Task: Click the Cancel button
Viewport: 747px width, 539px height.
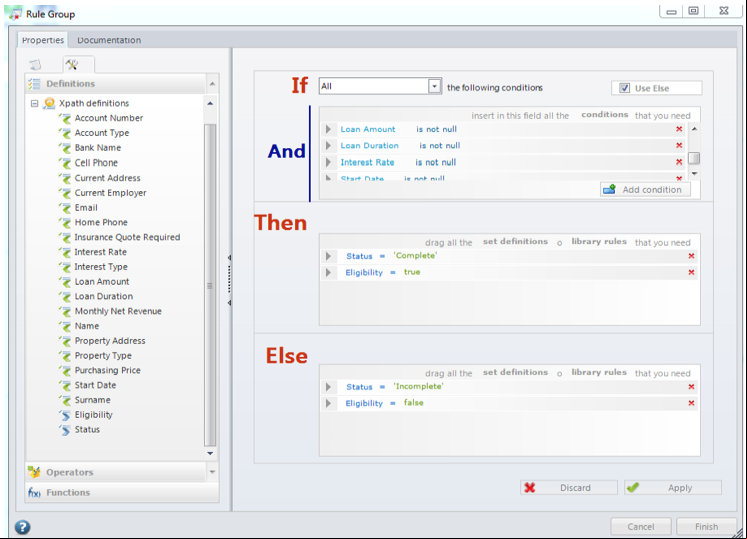Action: [641, 527]
